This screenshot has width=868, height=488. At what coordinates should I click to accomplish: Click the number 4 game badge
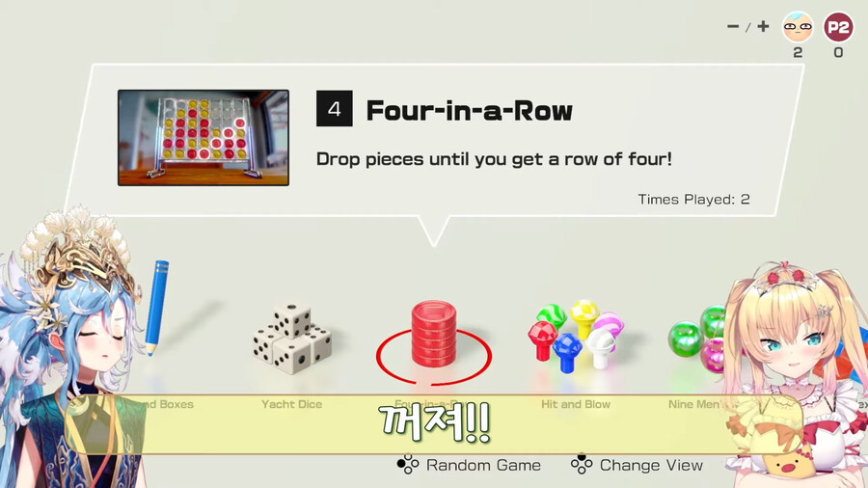335,108
